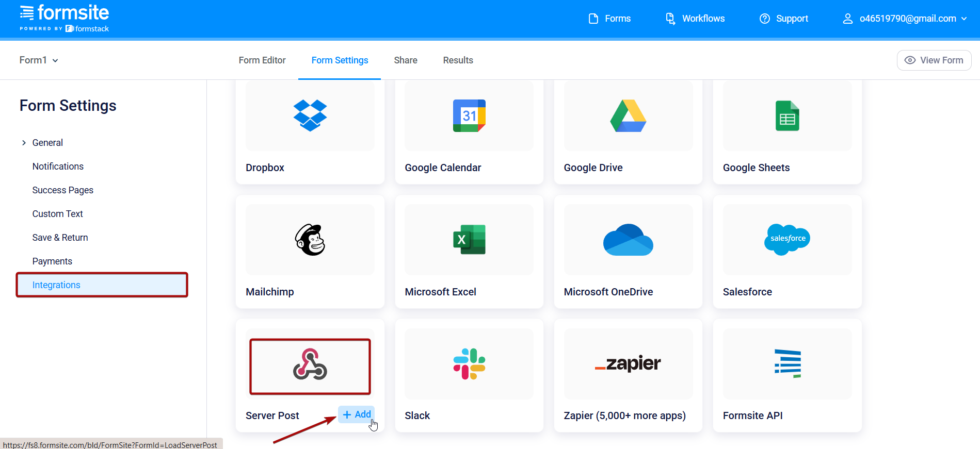Open the Microsoft Excel icon
Screen dimensions: 980x449
[x=469, y=240]
